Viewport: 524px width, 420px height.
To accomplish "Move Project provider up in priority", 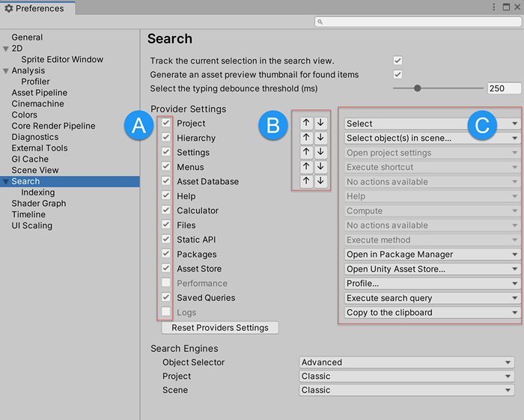I will (306, 123).
